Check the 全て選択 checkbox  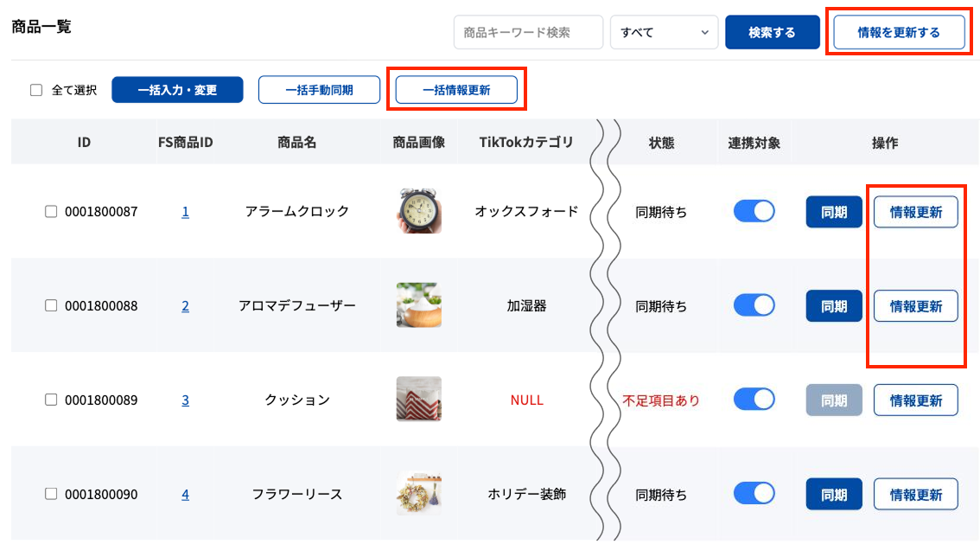pos(36,90)
